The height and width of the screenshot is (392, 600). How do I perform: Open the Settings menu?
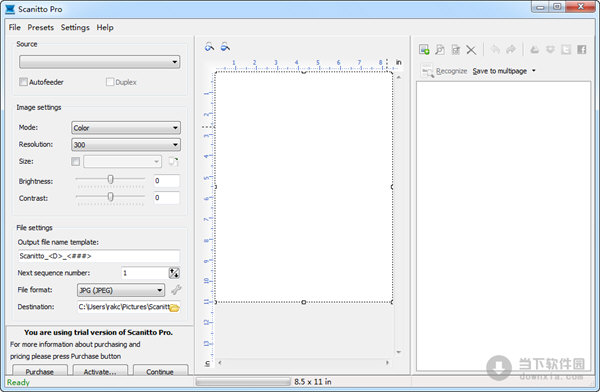click(75, 28)
